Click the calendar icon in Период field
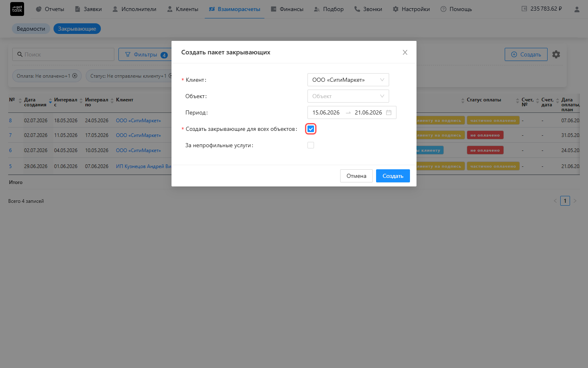The height and width of the screenshot is (368, 588). [389, 112]
